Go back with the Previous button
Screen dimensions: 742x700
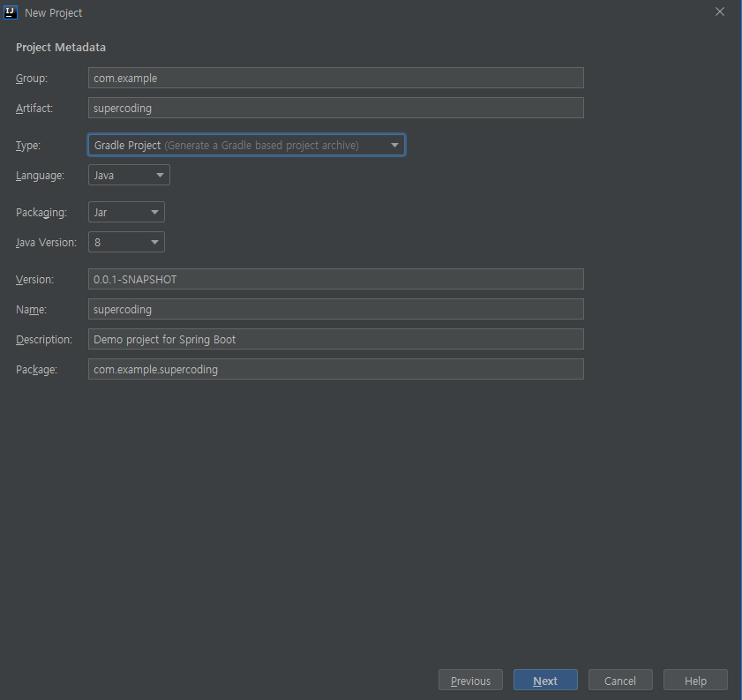470,680
